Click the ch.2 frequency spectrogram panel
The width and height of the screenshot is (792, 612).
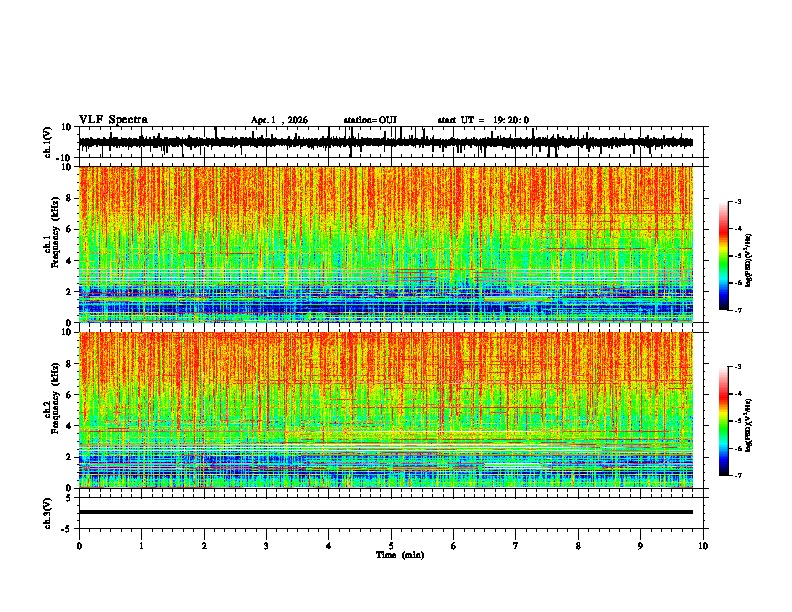(386, 410)
